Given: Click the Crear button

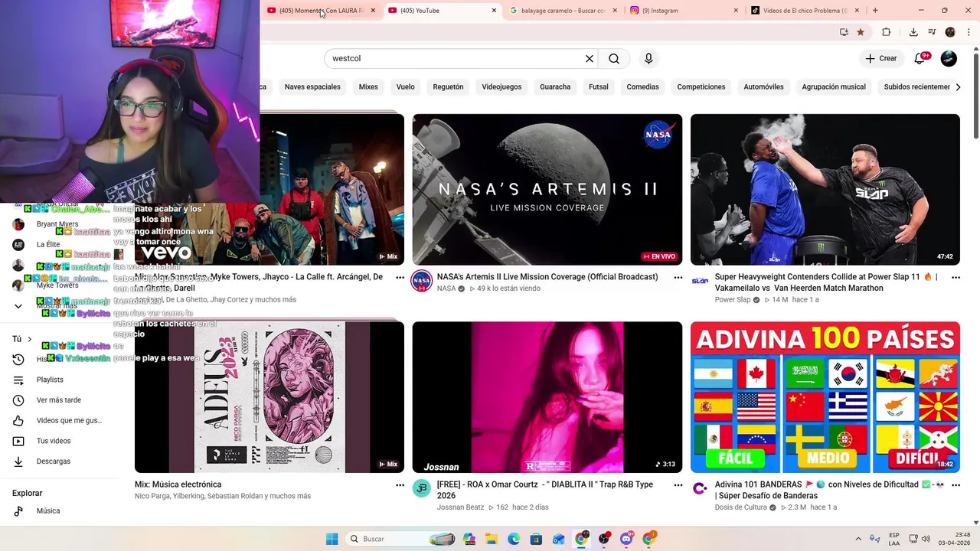Looking at the screenshot, I should pos(881,58).
